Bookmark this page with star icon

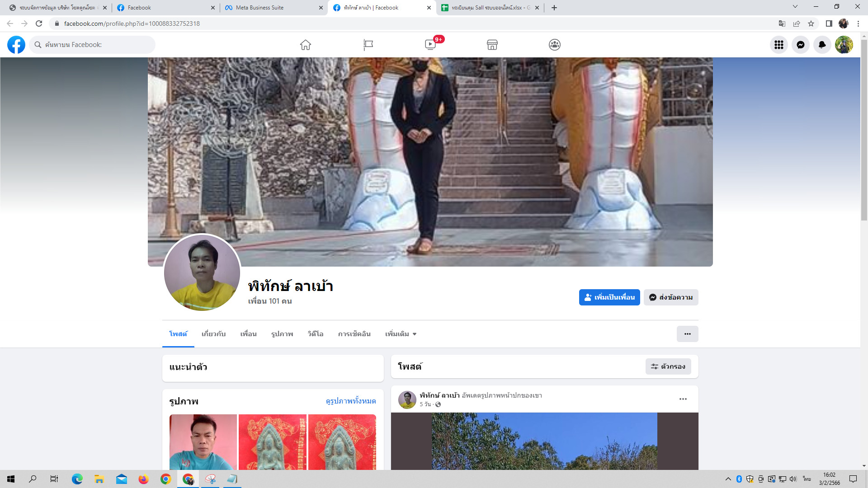(811, 23)
